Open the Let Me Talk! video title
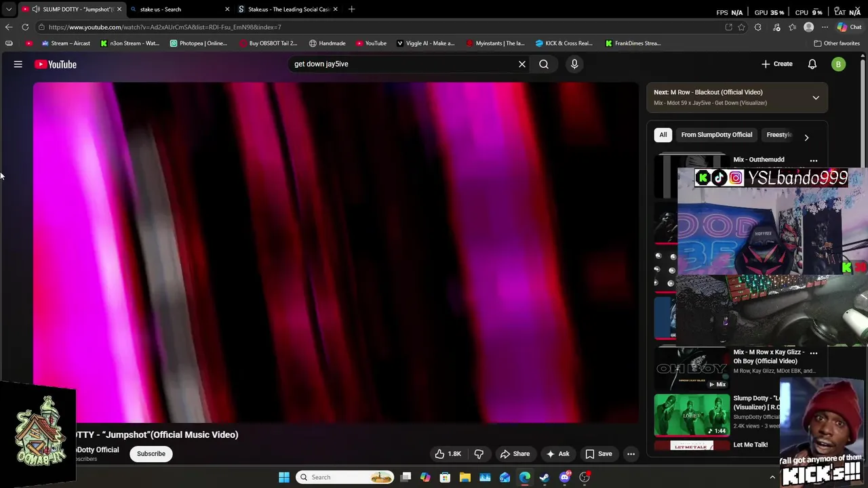868x488 pixels. (x=751, y=445)
